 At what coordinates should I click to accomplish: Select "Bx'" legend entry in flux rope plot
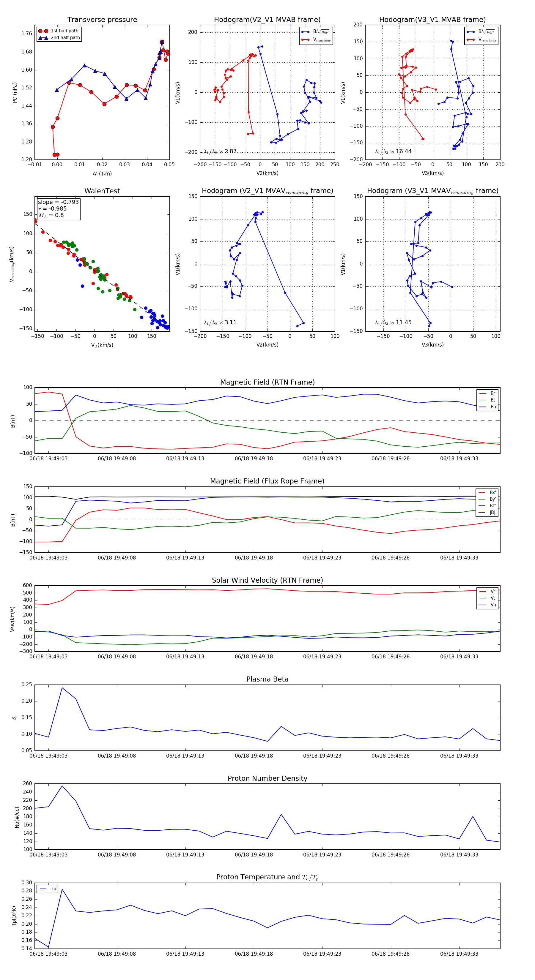(x=487, y=492)
